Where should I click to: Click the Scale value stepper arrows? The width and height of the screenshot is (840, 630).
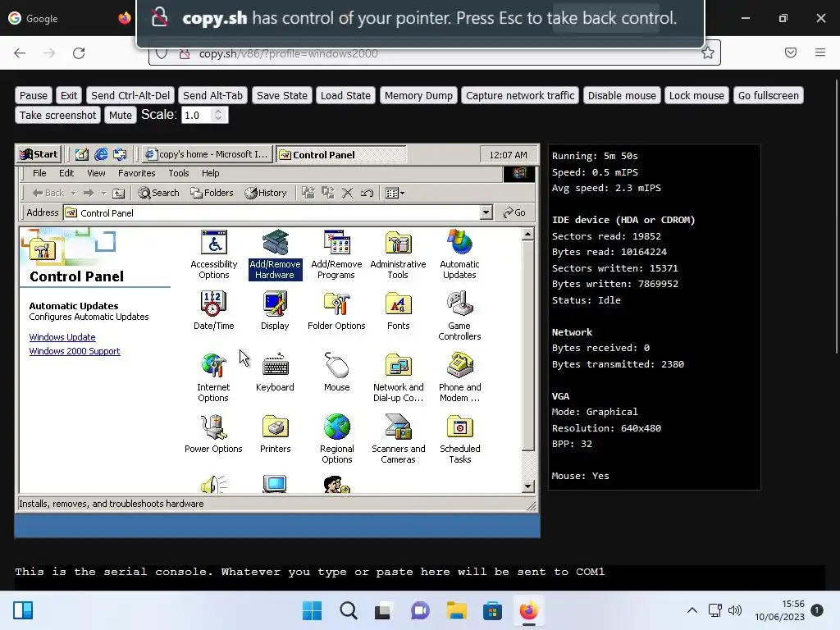point(218,115)
